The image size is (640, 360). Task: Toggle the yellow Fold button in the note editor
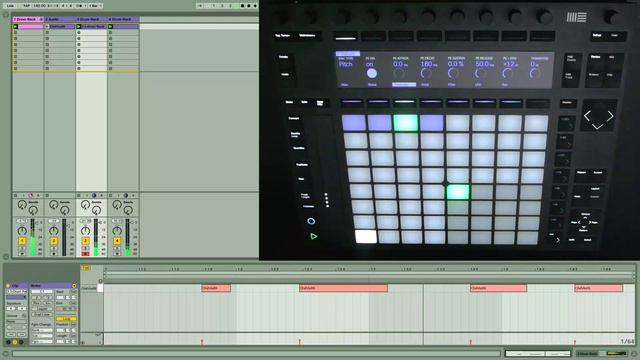coord(86,268)
